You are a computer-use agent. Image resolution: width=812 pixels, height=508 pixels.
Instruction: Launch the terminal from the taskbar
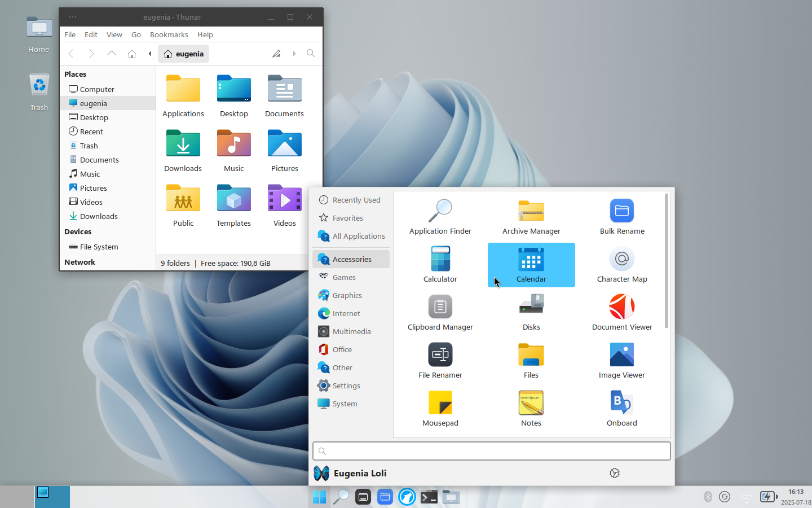pyautogui.click(x=429, y=497)
